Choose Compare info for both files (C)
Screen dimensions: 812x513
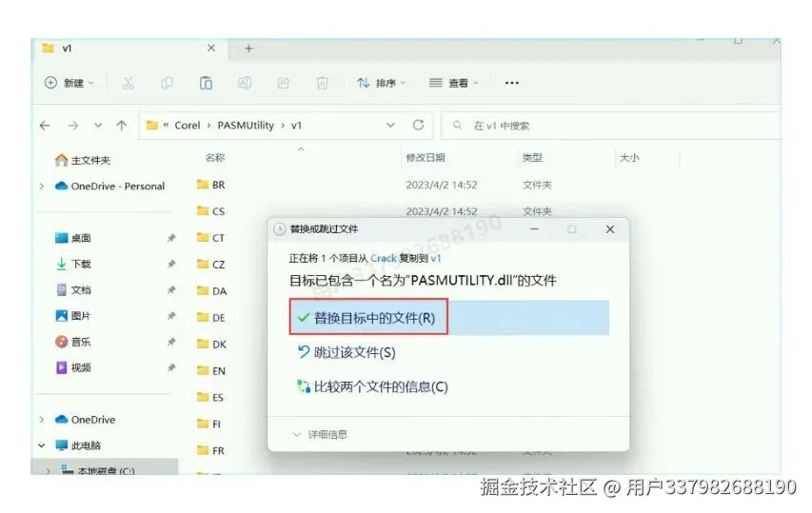click(x=372, y=386)
